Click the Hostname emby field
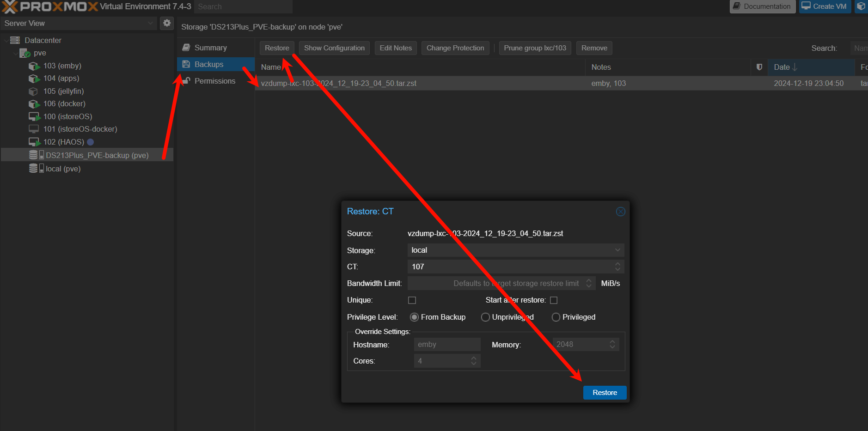This screenshot has width=868, height=431. [x=447, y=345]
